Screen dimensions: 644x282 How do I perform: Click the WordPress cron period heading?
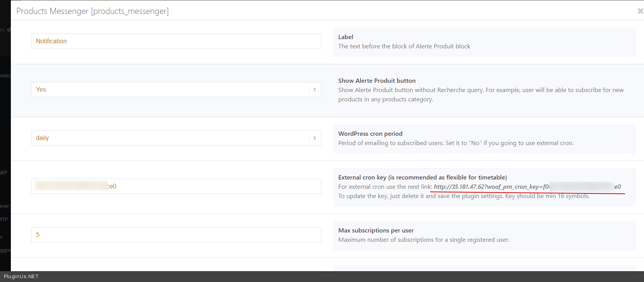coord(370,134)
